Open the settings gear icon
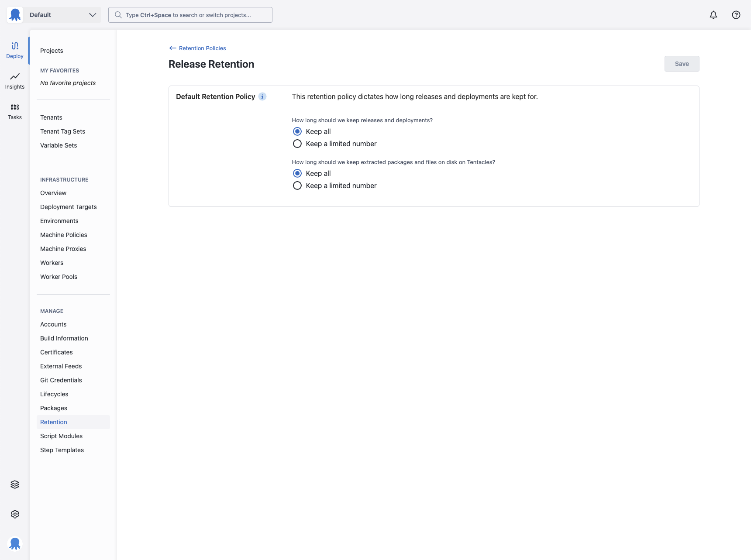751x560 pixels. point(15,514)
